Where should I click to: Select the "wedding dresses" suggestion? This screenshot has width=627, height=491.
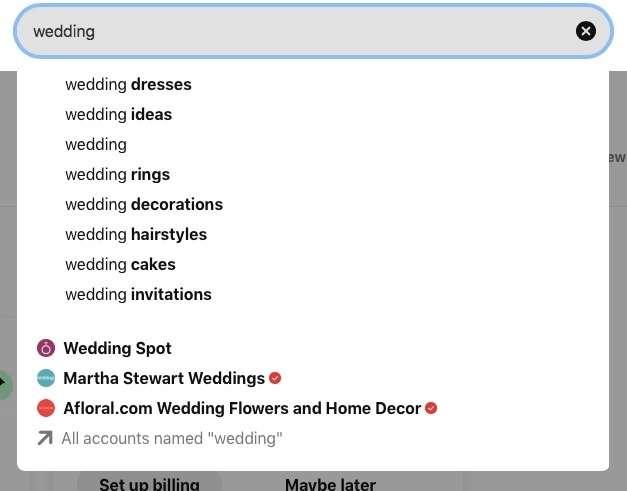[x=128, y=84]
